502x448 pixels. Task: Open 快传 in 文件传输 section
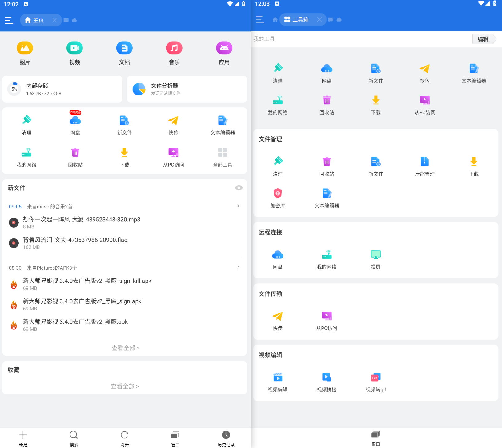click(x=278, y=321)
